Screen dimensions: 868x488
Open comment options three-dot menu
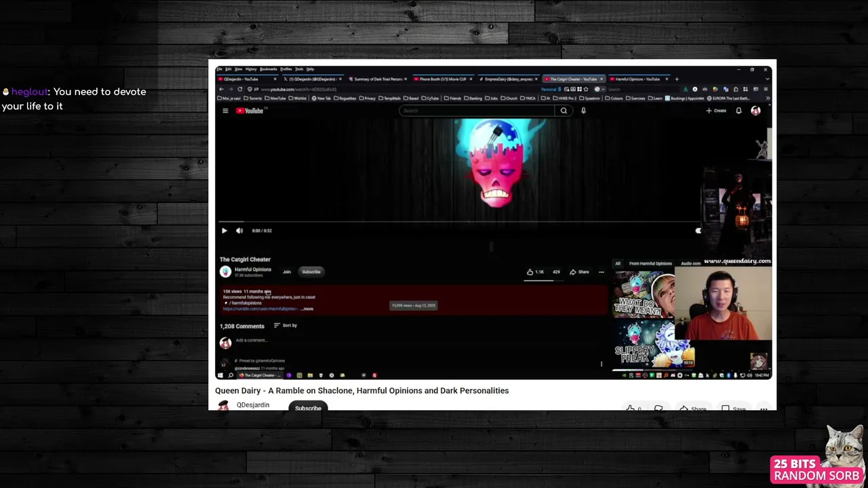(601, 364)
